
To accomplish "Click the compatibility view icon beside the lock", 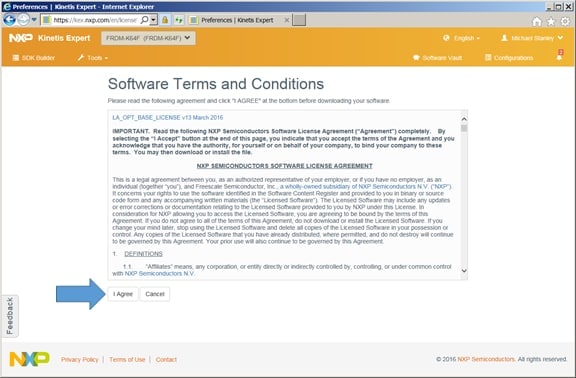I will [x=179, y=20].
